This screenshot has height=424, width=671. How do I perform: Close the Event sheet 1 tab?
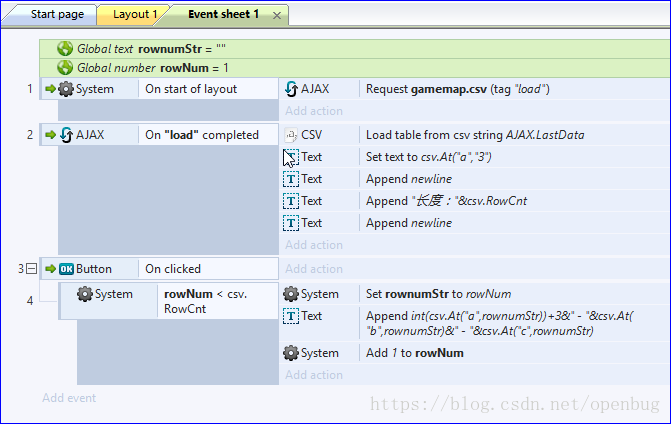(x=277, y=16)
